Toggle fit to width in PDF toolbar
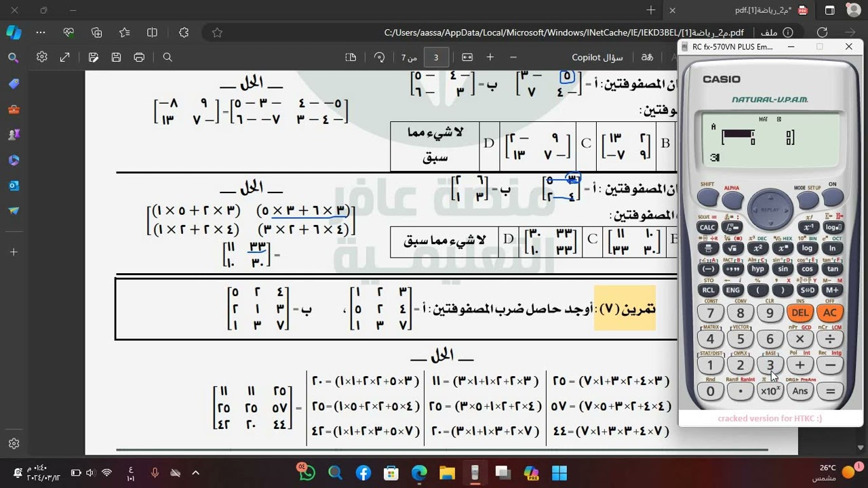 click(x=467, y=58)
